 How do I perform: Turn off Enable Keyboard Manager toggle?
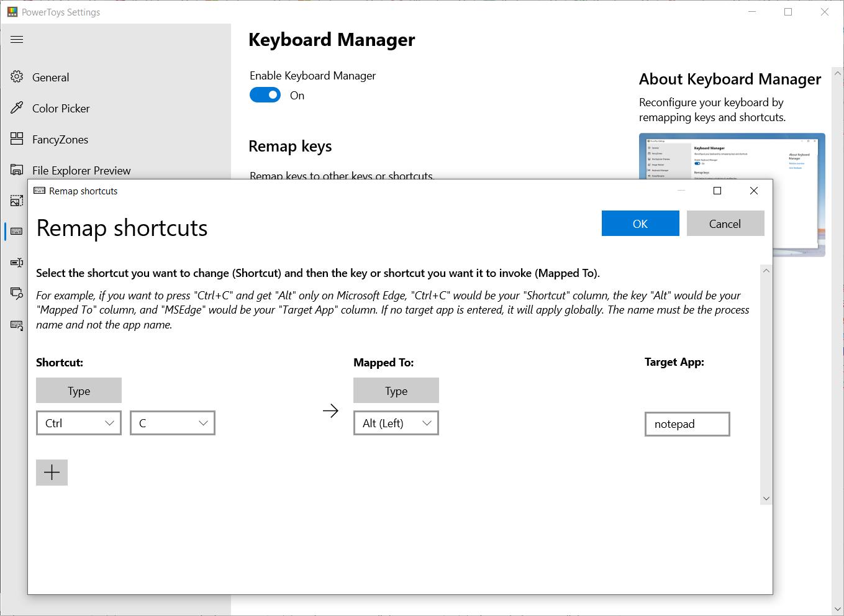click(265, 95)
